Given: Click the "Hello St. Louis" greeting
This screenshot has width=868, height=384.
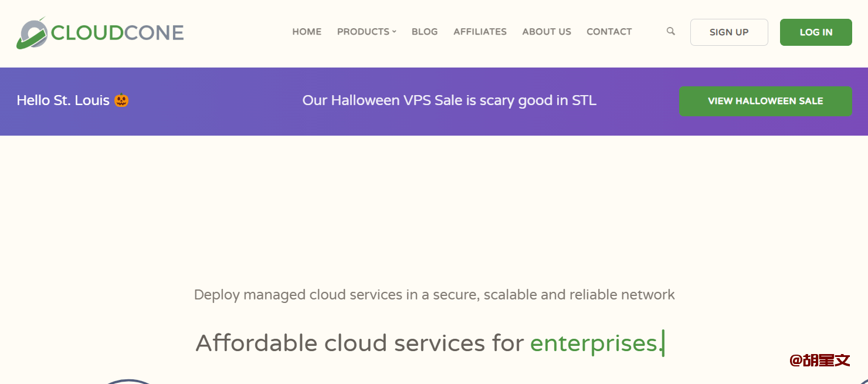Looking at the screenshot, I should (63, 100).
